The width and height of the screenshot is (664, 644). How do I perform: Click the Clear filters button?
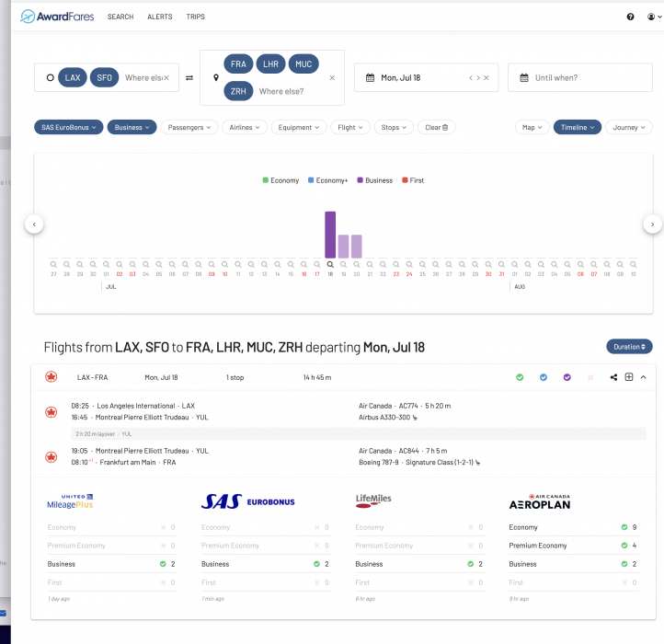[436, 128]
